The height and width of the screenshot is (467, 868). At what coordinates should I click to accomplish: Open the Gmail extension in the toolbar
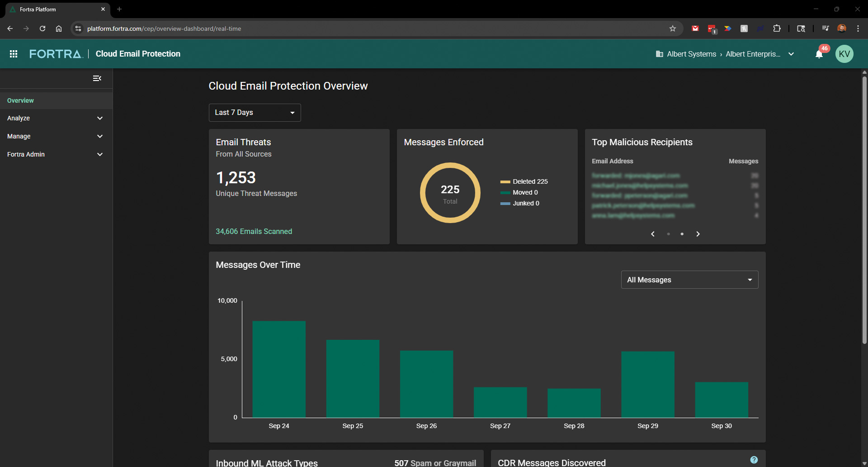(x=695, y=28)
